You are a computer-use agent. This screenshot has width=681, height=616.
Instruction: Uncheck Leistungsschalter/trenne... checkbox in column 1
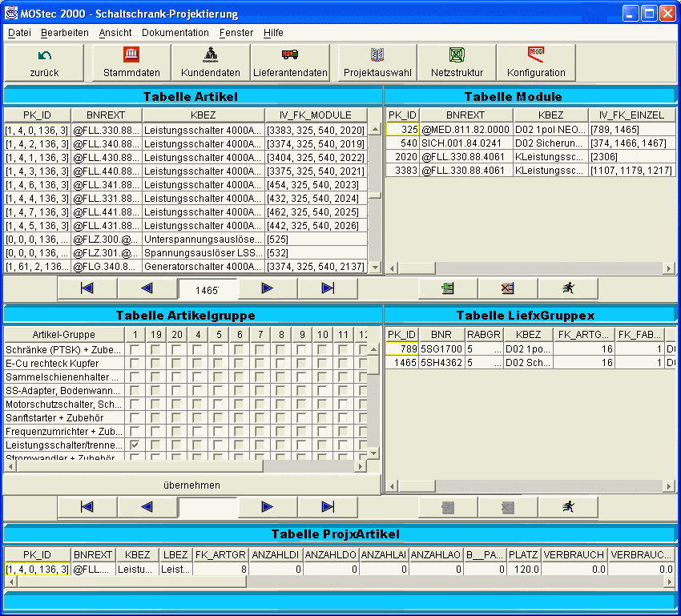tap(135, 445)
